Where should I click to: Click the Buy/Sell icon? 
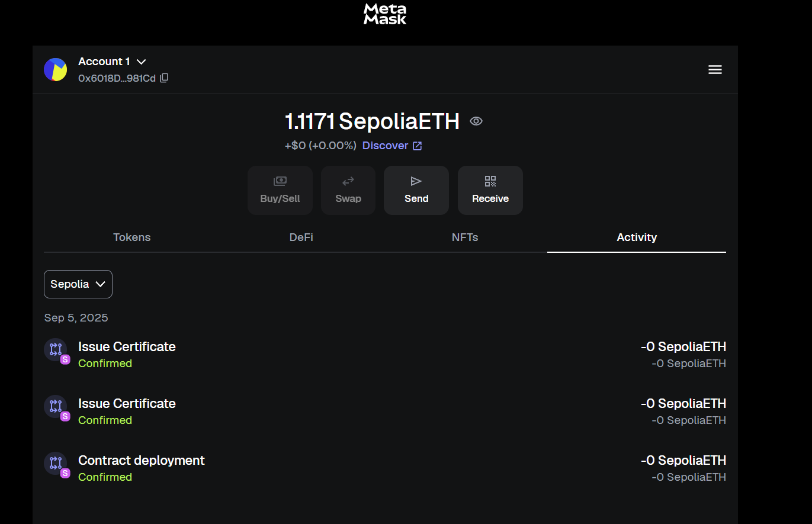click(280, 182)
